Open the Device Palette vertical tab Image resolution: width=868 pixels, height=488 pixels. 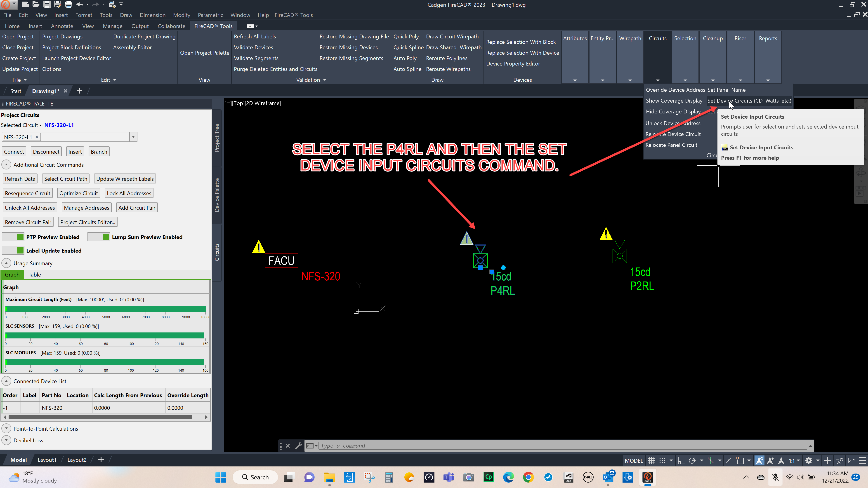(x=217, y=195)
